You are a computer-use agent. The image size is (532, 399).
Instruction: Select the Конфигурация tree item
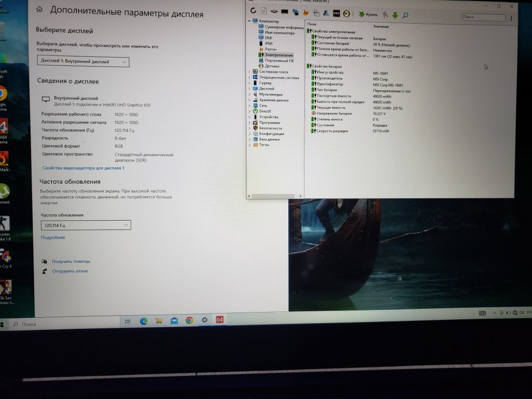point(269,134)
